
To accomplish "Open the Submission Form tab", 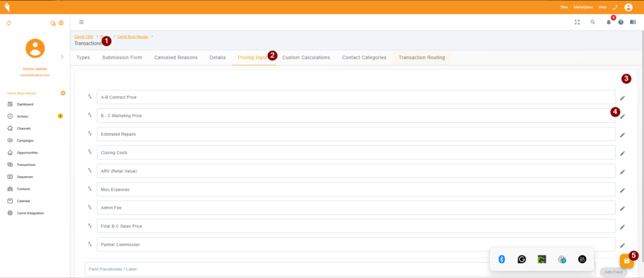I will (x=122, y=57).
